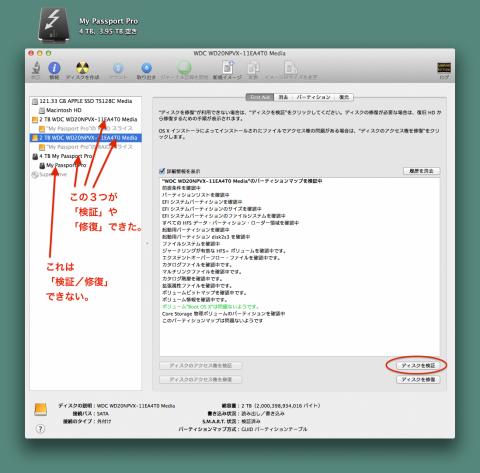Click the SATA connection bus value

click(103, 414)
